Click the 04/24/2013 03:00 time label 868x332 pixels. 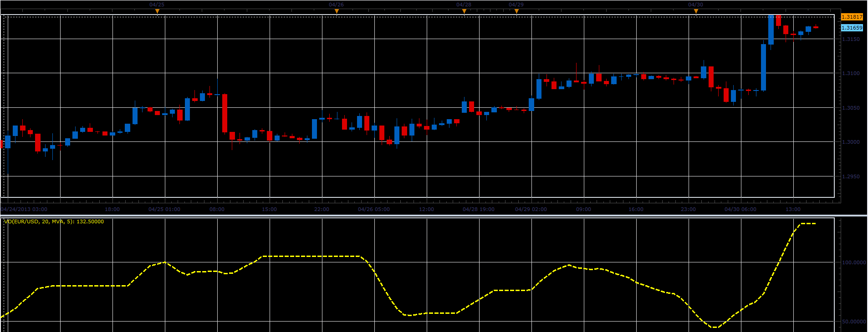click(24, 209)
